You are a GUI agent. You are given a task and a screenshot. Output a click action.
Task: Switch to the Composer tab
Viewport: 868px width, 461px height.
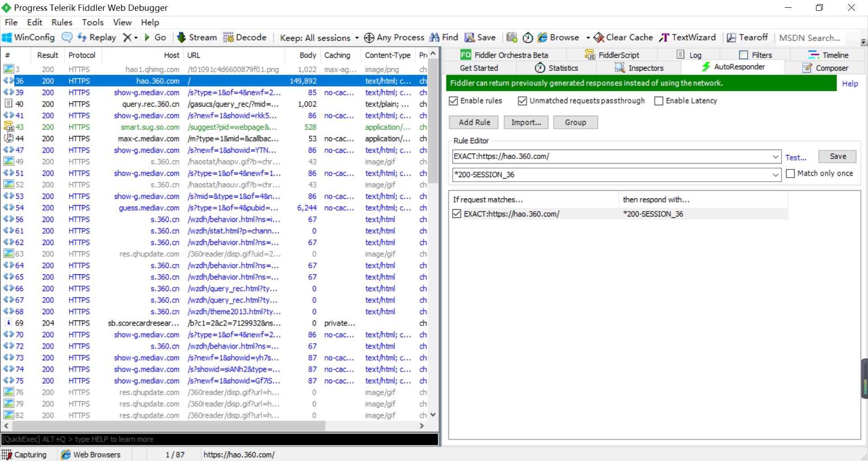(x=825, y=68)
